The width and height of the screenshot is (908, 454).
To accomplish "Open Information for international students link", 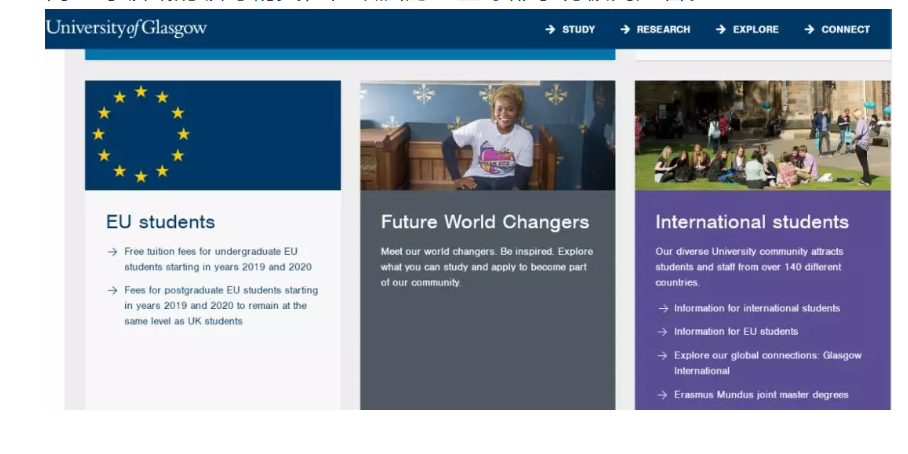I will click(x=756, y=308).
